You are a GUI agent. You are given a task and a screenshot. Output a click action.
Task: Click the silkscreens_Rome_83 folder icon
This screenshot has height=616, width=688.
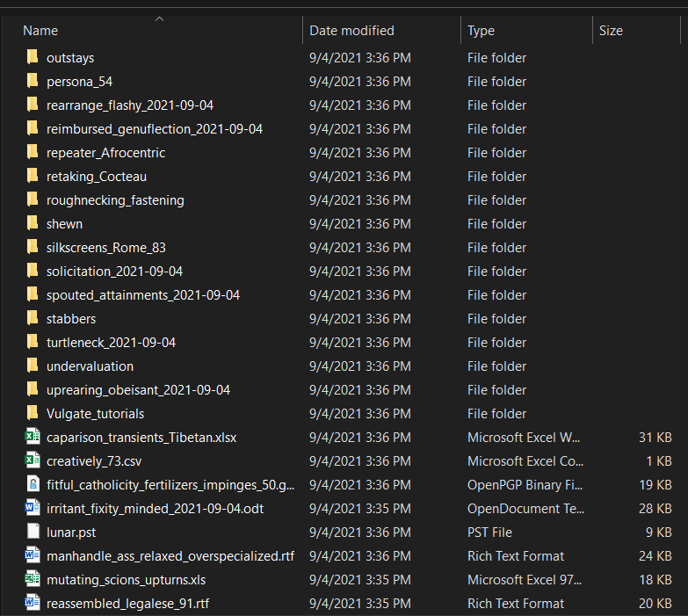[33, 247]
